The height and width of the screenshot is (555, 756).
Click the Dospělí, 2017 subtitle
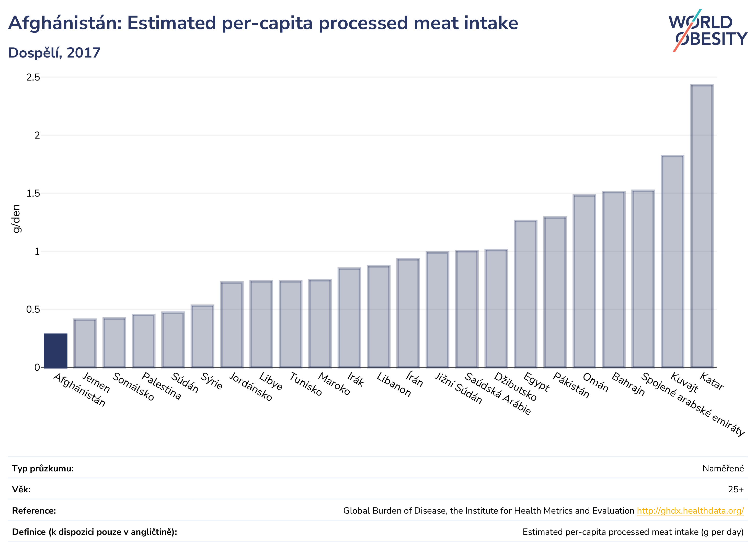[x=54, y=52]
